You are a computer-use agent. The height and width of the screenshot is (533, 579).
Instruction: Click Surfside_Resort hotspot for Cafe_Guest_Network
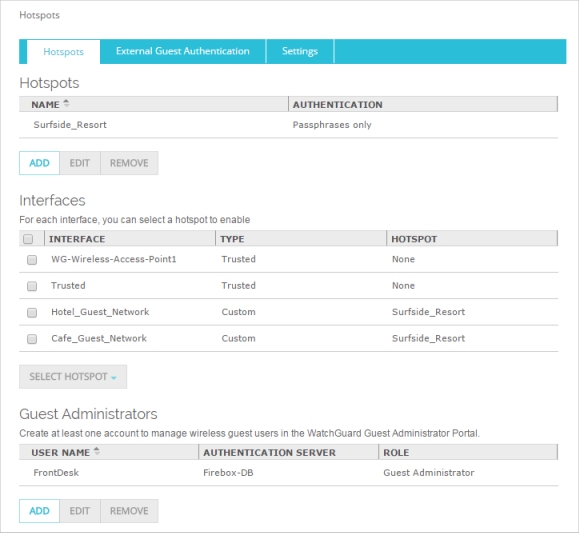pyautogui.click(x=428, y=338)
